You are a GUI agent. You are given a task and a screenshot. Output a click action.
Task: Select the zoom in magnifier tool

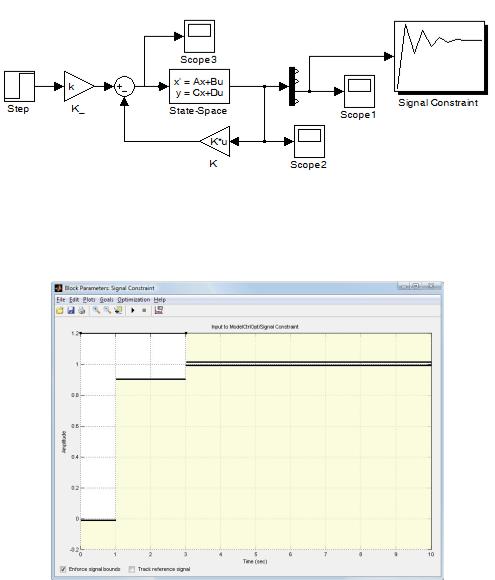pos(97,310)
